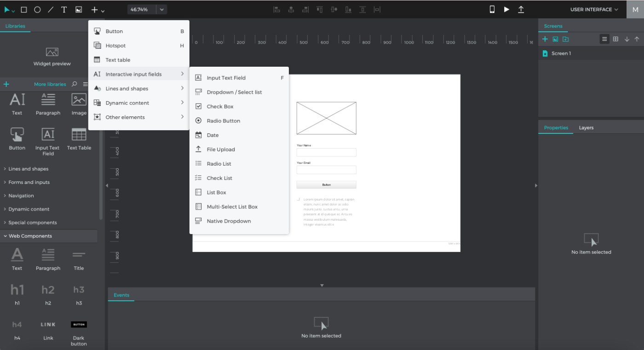This screenshot has width=644, height=350.
Task: Click the share upload icon in toolbar
Action: 521,9
